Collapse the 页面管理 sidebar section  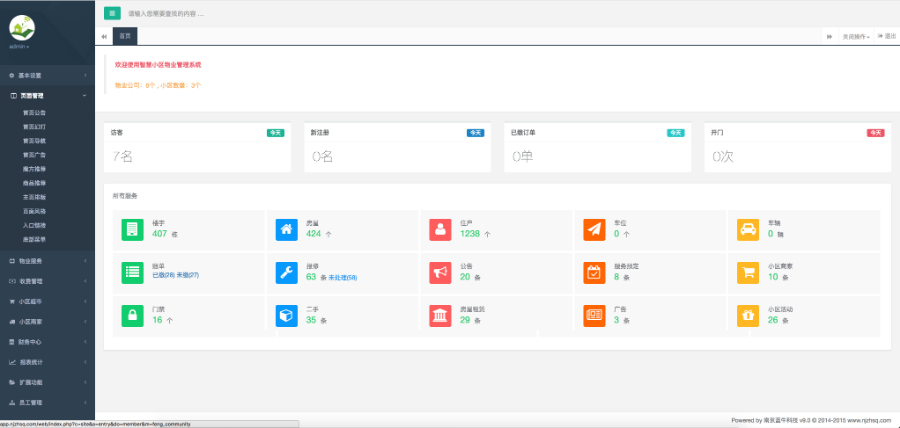47,96
